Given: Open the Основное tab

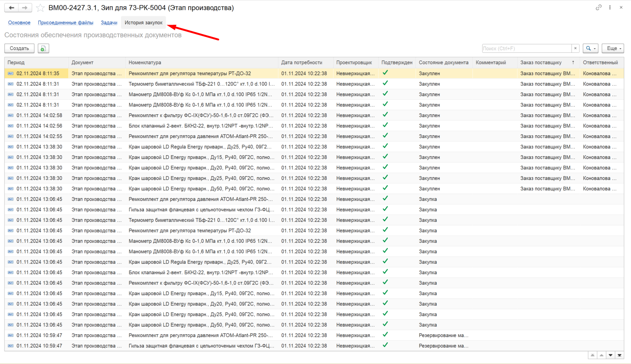Looking at the screenshot, I should 19,22.
